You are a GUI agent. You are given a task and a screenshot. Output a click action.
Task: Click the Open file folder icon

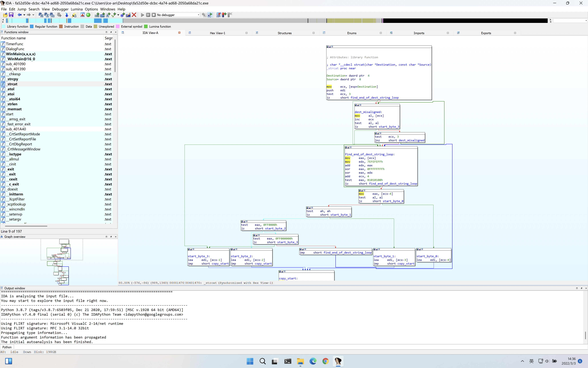pyautogui.click(x=5, y=15)
